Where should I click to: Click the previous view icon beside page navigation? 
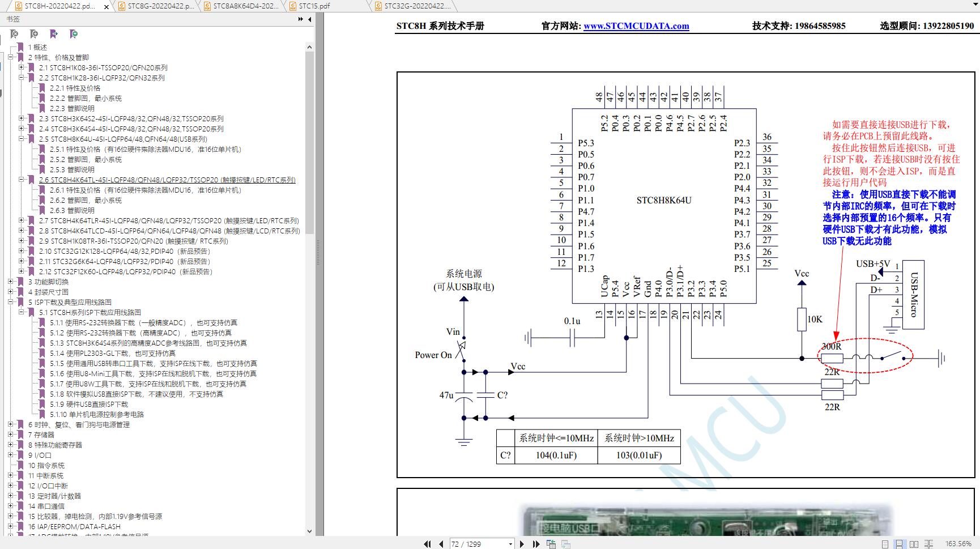[551, 544]
